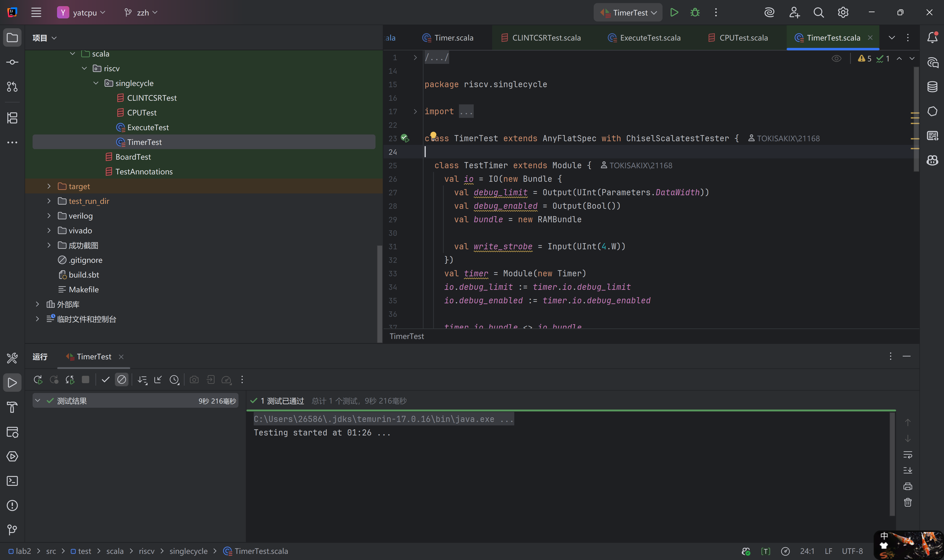
Task: Toggle reader mode eye icon
Action: 836,58
